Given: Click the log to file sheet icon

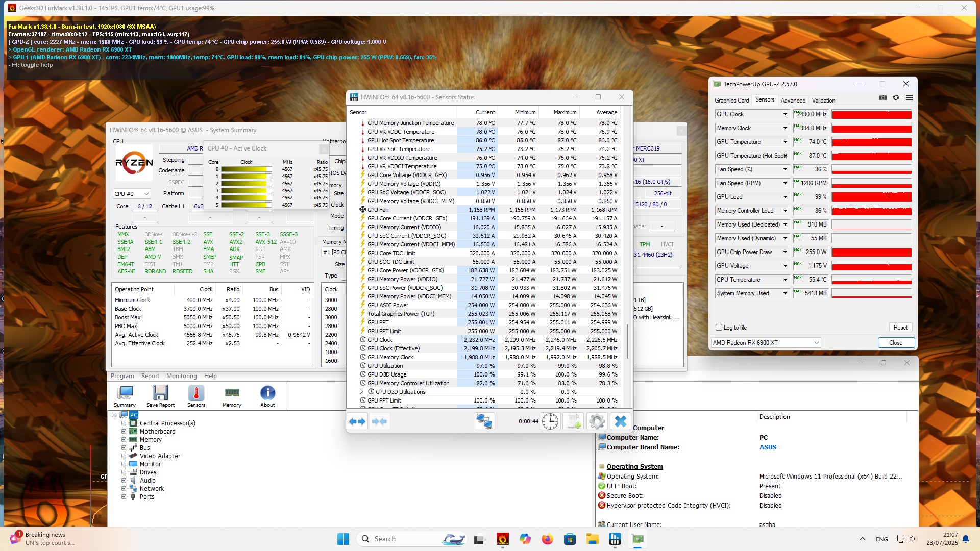Looking at the screenshot, I should click(574, 421).
